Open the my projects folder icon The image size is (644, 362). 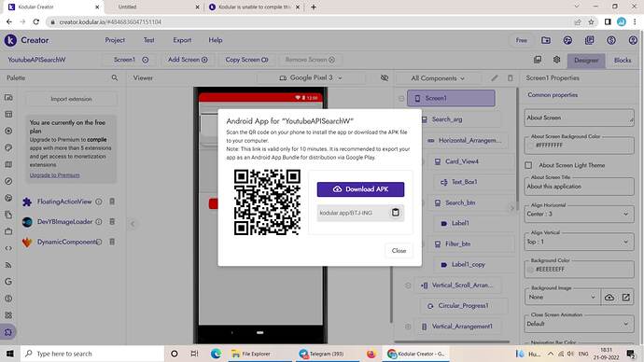coord(546,40)
